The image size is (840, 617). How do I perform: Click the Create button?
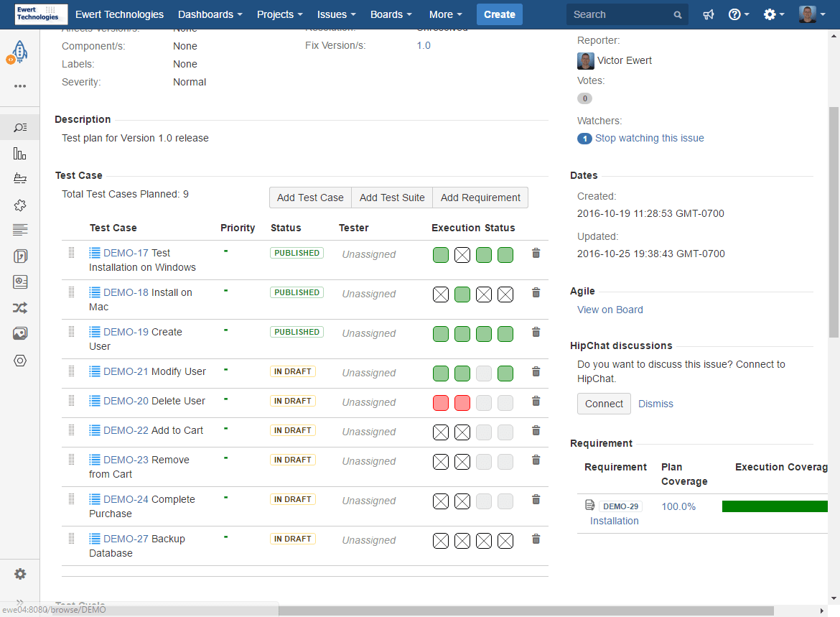(499, 14)
